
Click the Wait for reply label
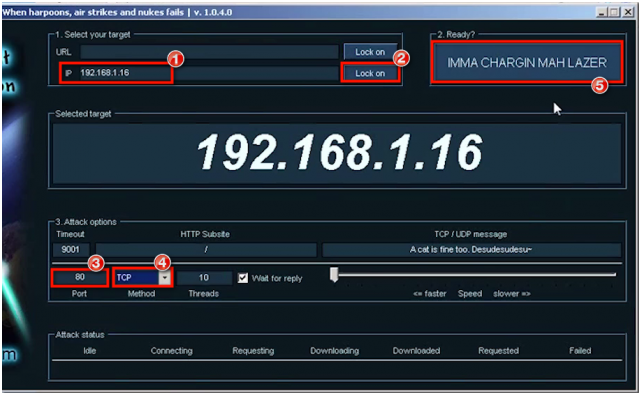[x=277, y=278]
